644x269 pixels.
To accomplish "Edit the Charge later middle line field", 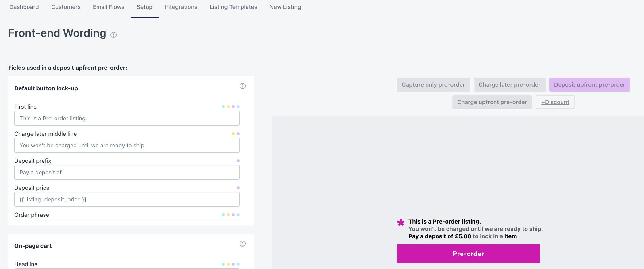I will coord(127,146).
